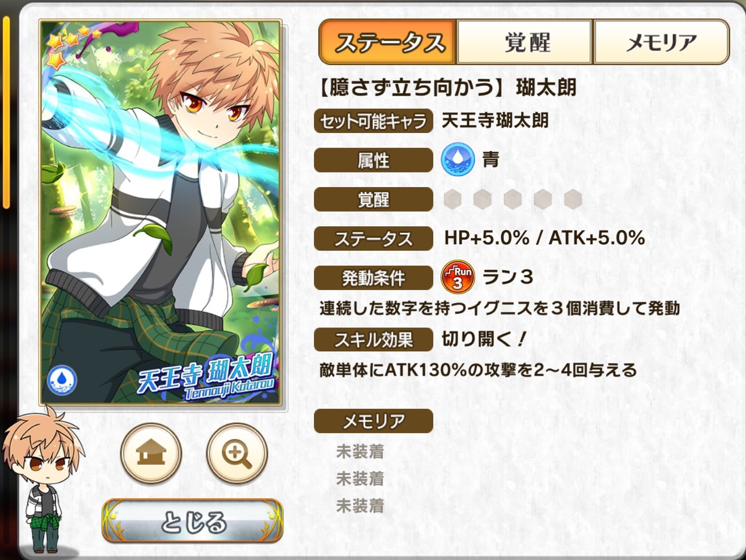Switch to the ステータス tab
This screenshot has width=746, height=560.
point(388,42)
